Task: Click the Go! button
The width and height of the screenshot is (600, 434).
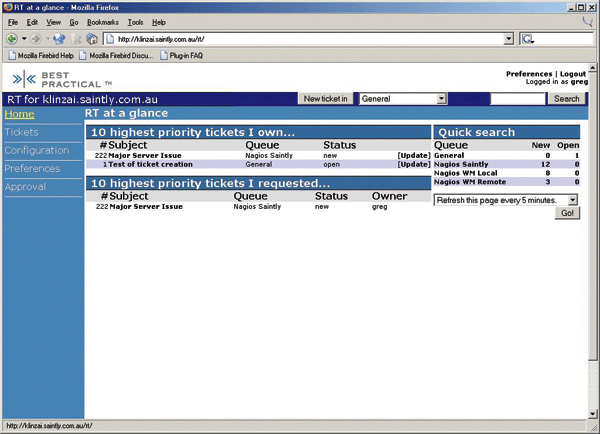Action: (x=567, y=214)
